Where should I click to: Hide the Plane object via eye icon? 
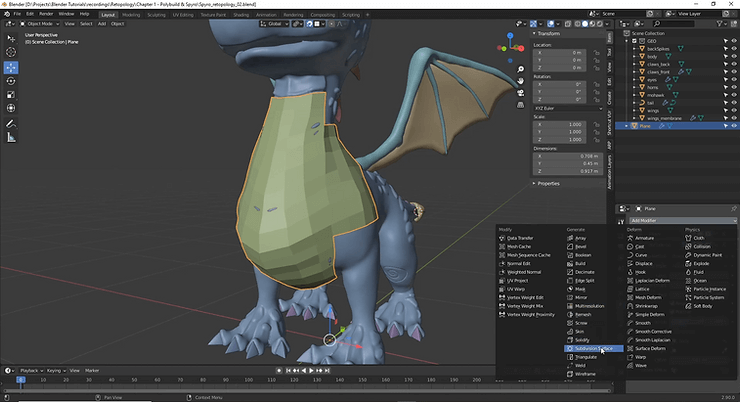pos(734,126)
